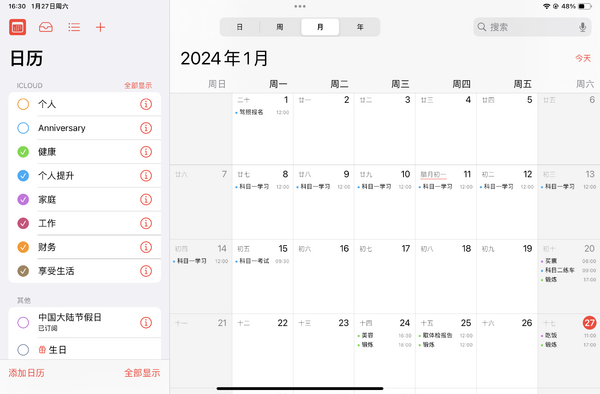600x394 pixels.
Task: Show info for 工作 calendar
Action: coord(146,223)
